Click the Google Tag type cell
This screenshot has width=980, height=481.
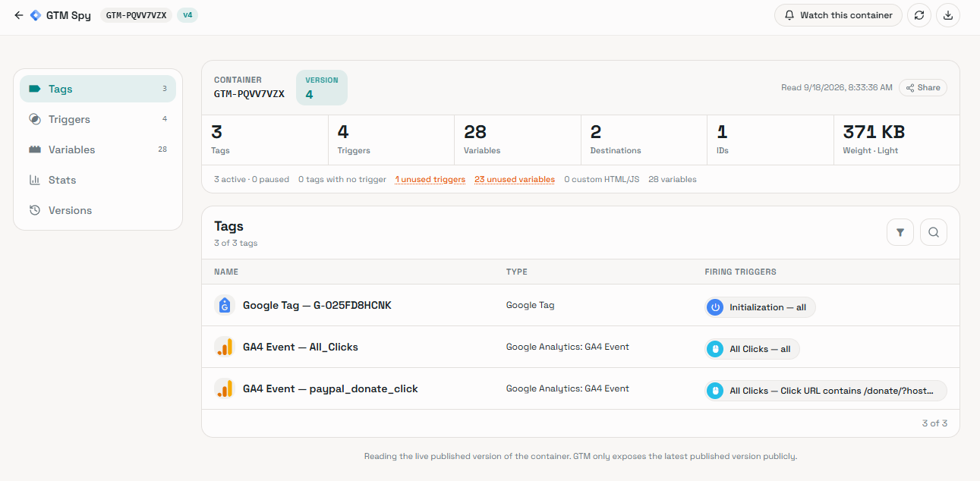tap(531, 305)
